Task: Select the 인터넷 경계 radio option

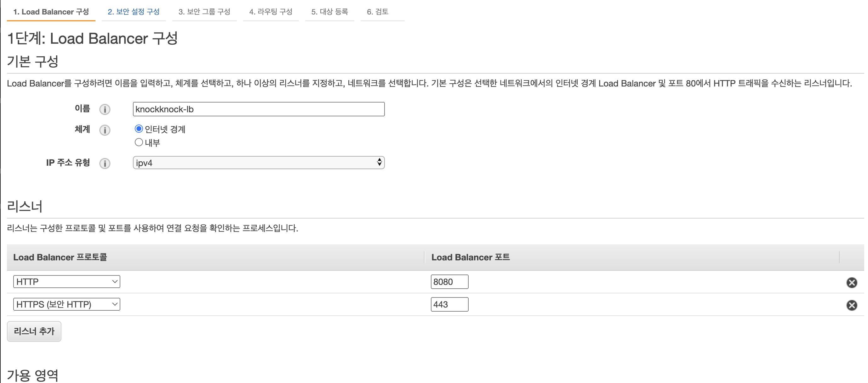Action: point(139,129)
